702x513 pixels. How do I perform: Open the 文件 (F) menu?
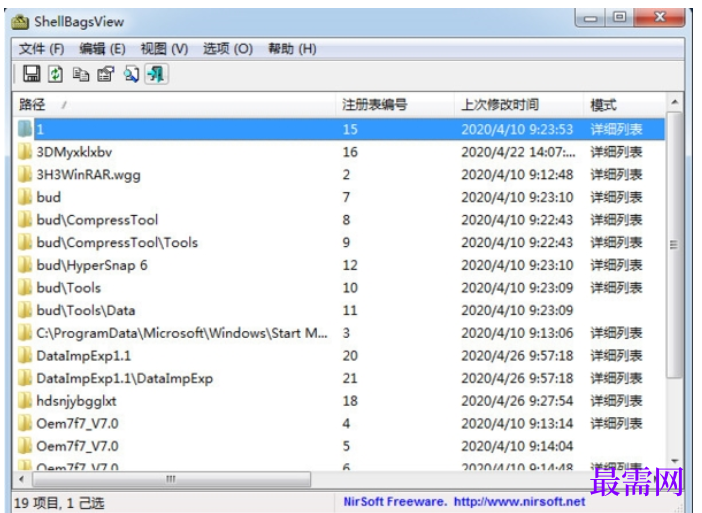(x=41, y=48)
